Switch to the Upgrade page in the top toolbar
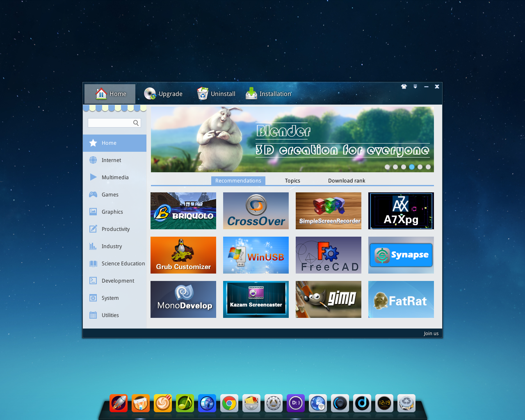Screen dimensions: 525x420 pyautogui.click(x=163, y=94)
